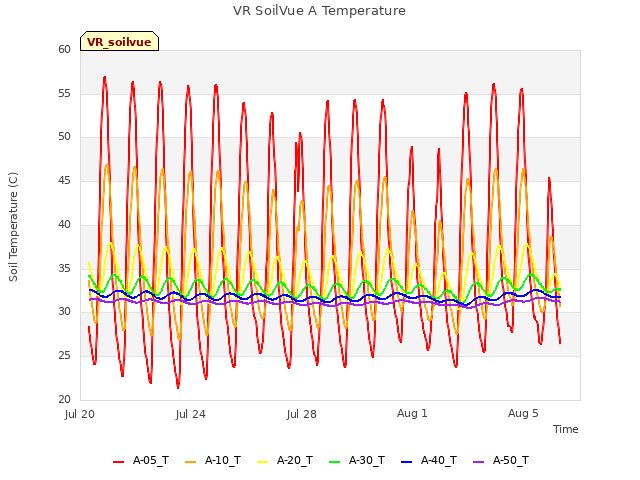Click the 30 y-axis tick label
Viewport: 640px width, 480px height.
pos(64,312)
